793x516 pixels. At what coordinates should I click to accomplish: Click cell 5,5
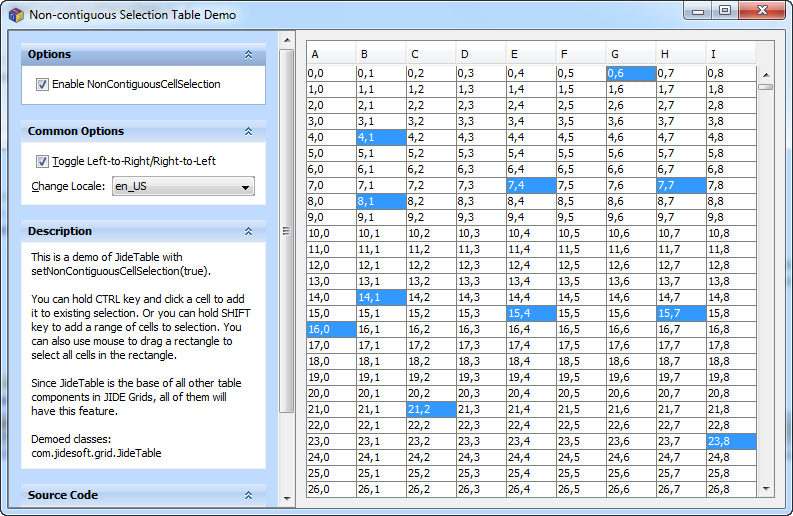tap(582, 154)
